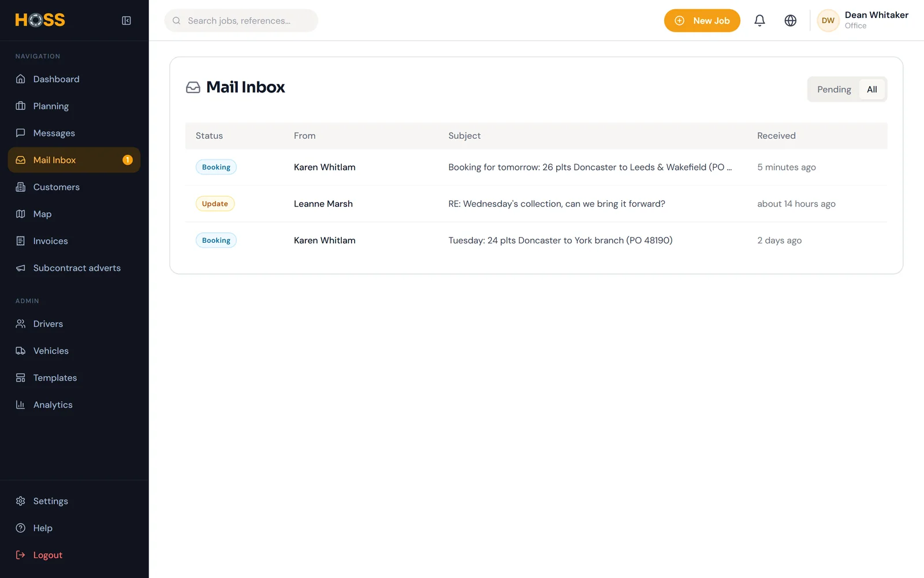Click the Received column header
Screen dimensions: 924x578
click(776, 136)
